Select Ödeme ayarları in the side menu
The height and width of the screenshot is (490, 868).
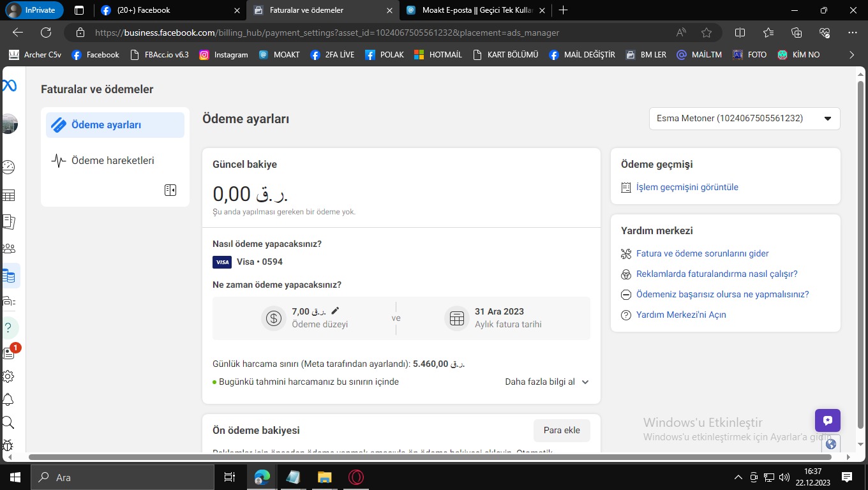tap(115, 125)
